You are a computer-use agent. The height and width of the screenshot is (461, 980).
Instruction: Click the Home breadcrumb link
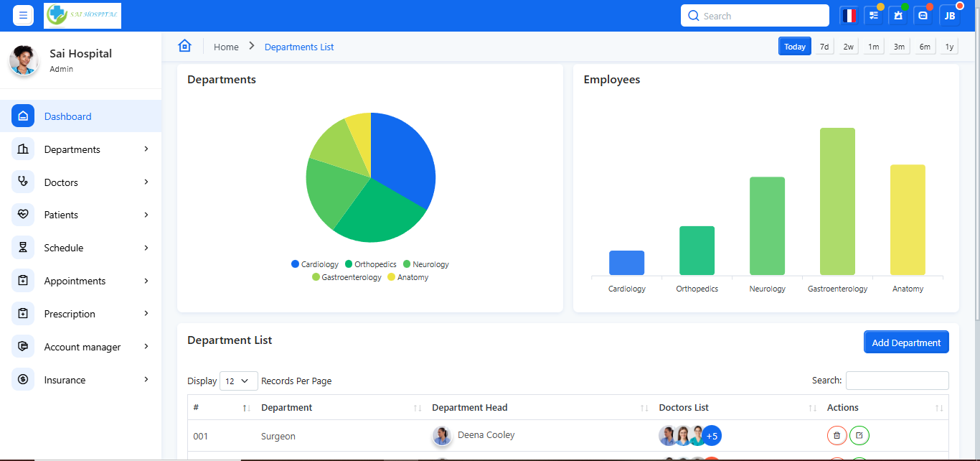[226, 47]
